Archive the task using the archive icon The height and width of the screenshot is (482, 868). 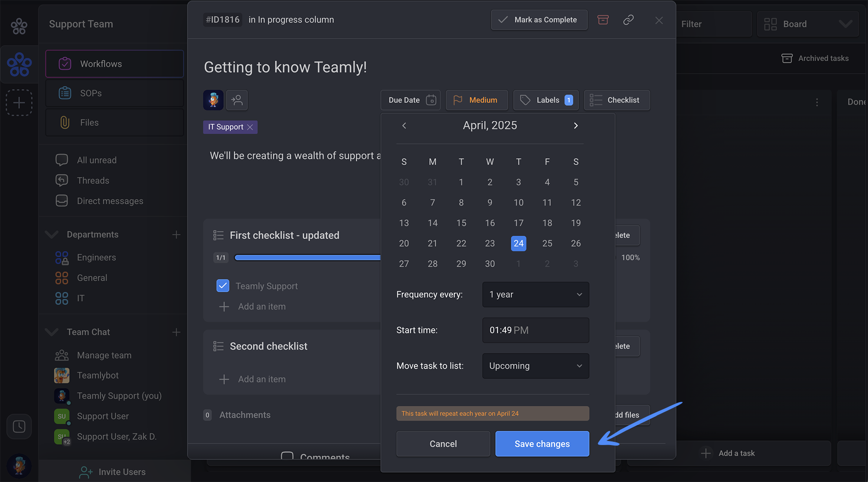click(603, 20)
